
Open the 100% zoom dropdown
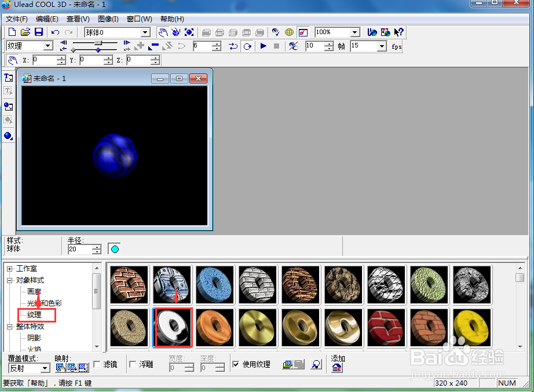(x=355, y=32)
